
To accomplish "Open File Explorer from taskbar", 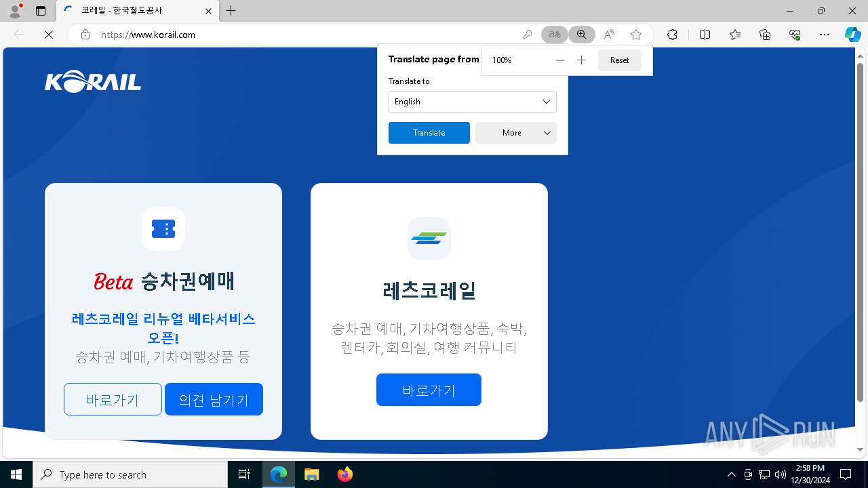I will click(x=311, y=474).
